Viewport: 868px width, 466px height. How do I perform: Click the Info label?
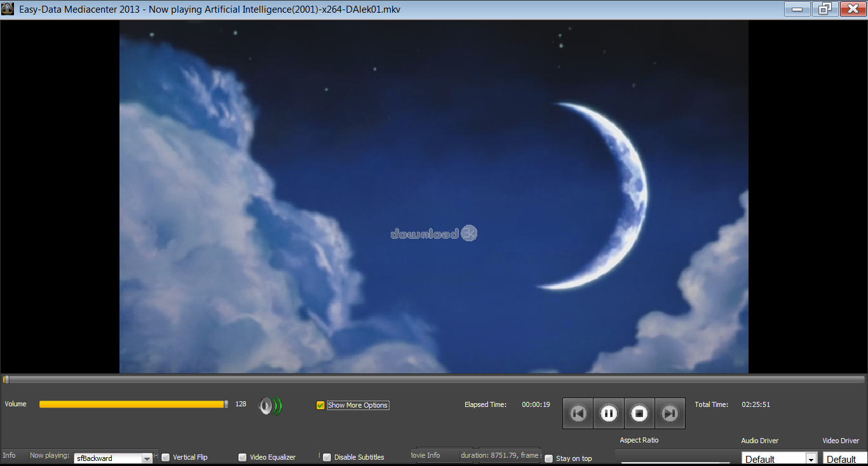click(x=9, y=455)
